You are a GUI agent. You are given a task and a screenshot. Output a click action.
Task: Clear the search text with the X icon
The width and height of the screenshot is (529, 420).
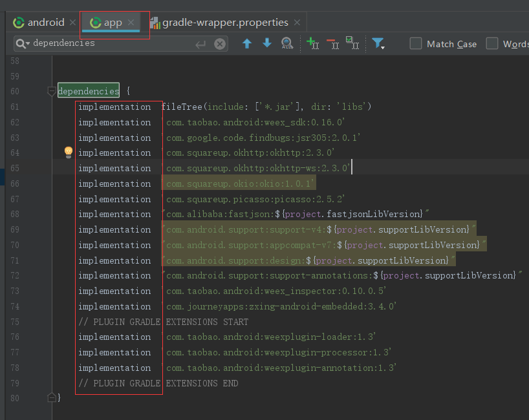pos(220,44)
